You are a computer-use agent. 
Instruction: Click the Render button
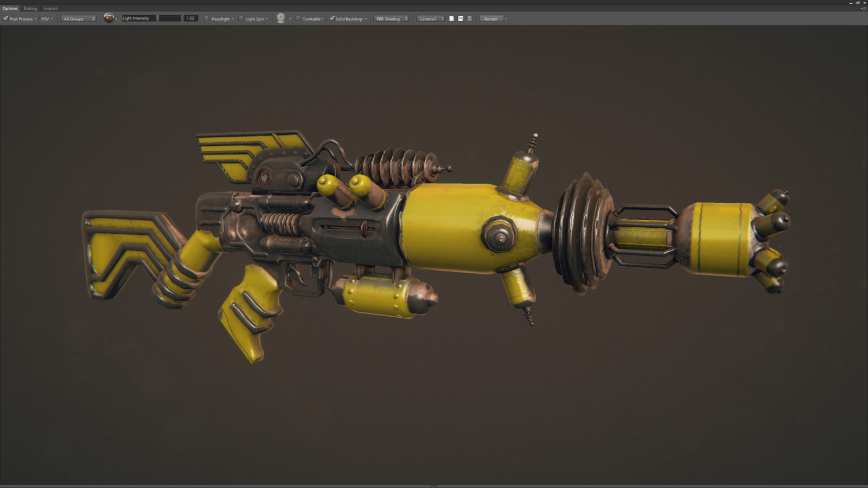[x=491, y=18]
